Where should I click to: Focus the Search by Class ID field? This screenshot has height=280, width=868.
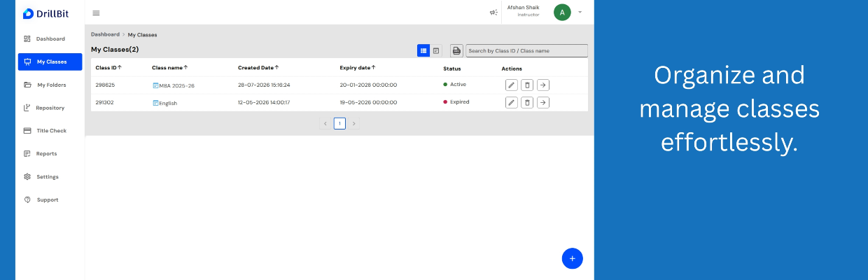point(526,50)
